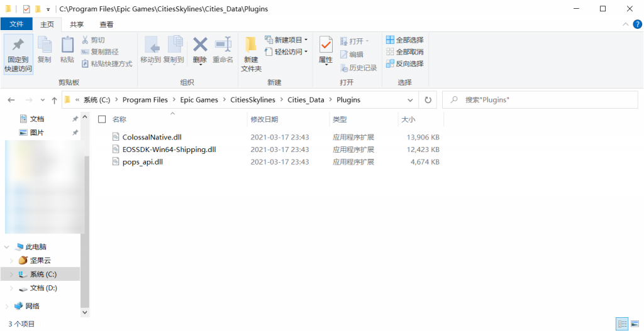Click 打开 in the ribbon

(x=355, y=41)
